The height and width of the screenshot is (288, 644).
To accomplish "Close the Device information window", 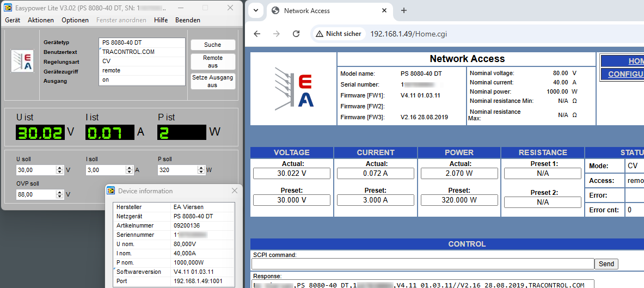I will [x=235, y=191].
